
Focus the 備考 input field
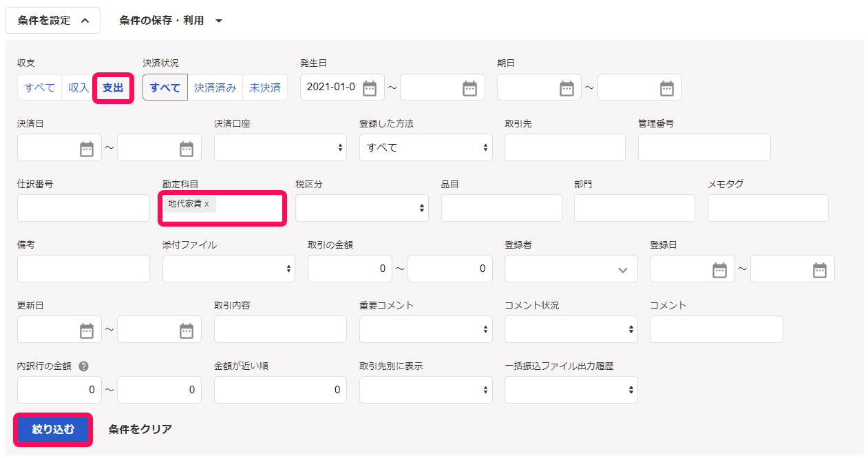pyautogui.click(x=83, y=269)
